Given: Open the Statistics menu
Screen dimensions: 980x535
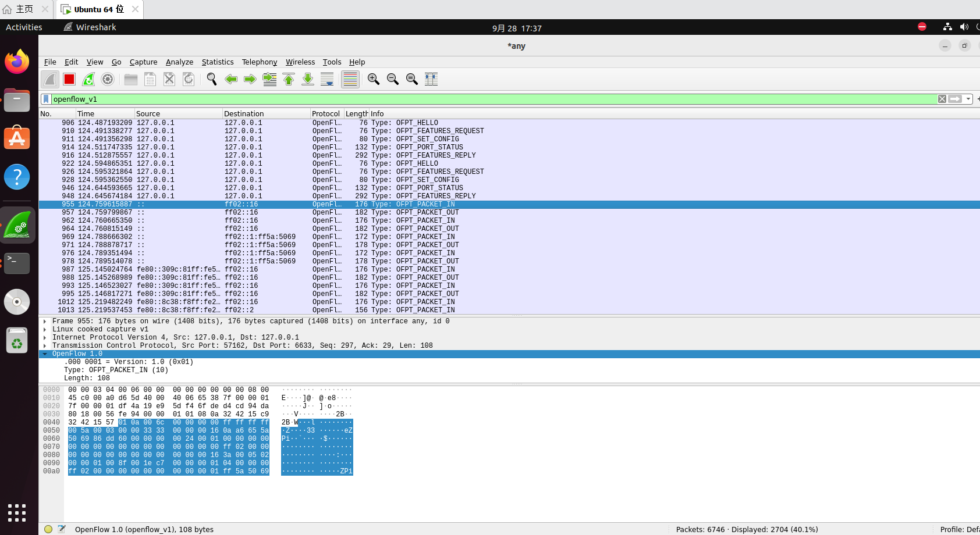Looking at the screenshot, I should (218, 62).
